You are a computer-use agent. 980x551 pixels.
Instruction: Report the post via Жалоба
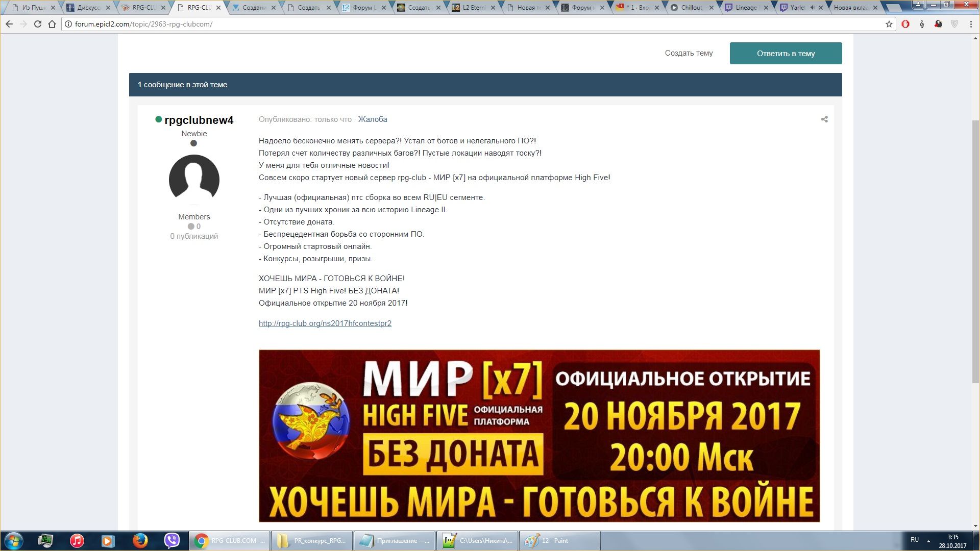(372, 119)
